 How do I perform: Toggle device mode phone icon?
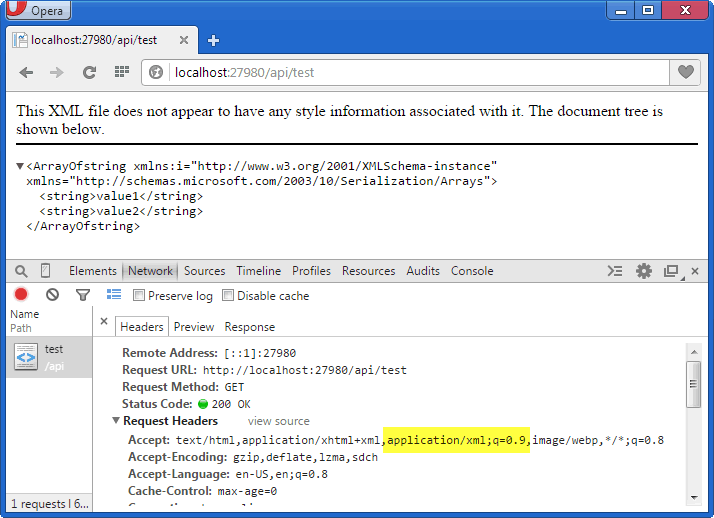click(x=46, y=270)
